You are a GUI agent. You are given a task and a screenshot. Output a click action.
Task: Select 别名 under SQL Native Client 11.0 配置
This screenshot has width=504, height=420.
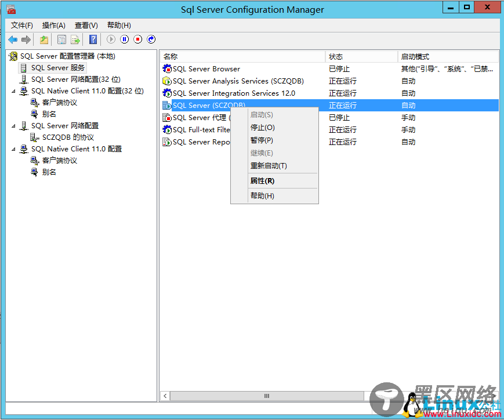[49, 172]
